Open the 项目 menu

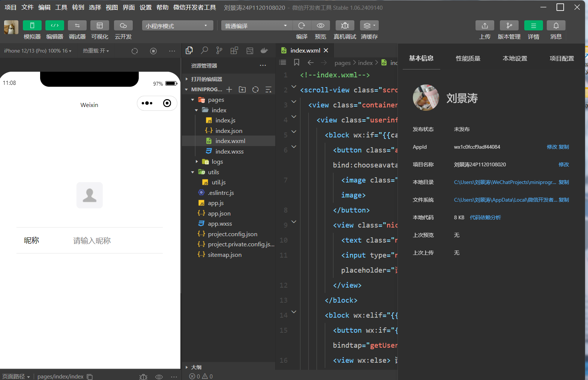(10, 8)
